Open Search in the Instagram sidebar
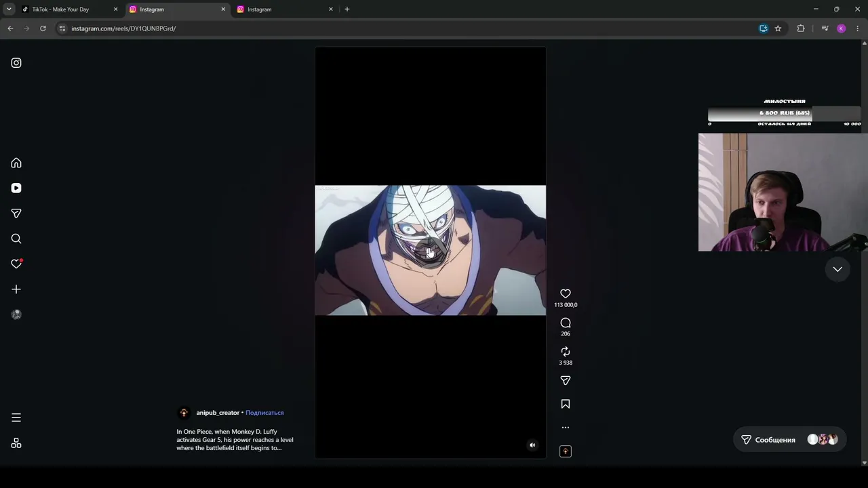The width and height of the screenshot is (868, 488). pos(16,239)
